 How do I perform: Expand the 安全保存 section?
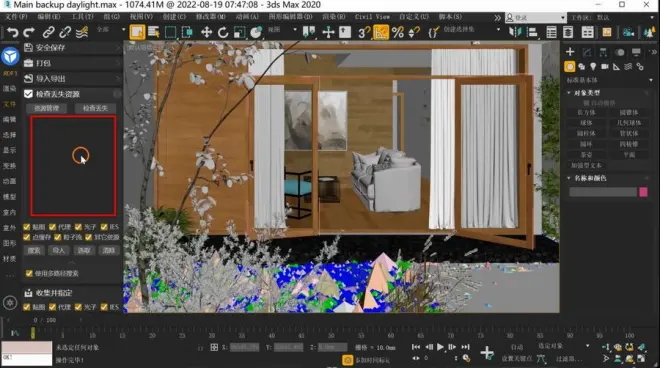(72, 48)
